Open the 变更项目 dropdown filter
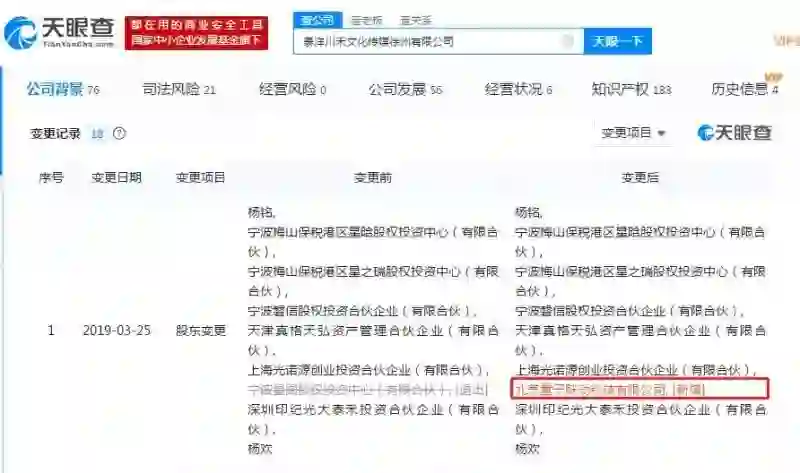The image size is (800, 473). 633,133
